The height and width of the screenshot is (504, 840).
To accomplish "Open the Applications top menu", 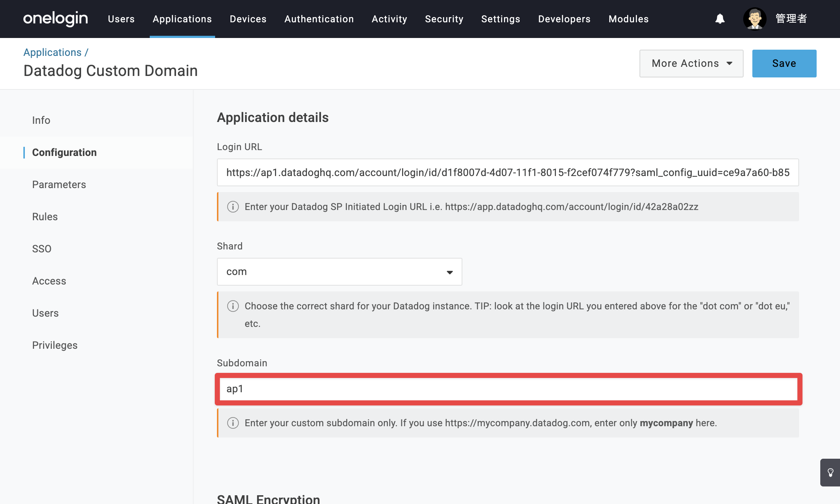I will [182, 19].
